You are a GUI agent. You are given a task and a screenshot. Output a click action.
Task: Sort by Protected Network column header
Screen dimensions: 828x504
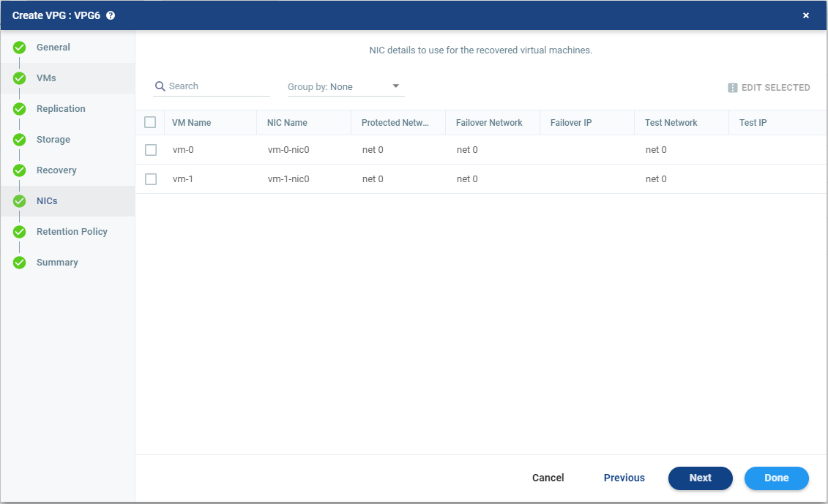tap(398, 122)
